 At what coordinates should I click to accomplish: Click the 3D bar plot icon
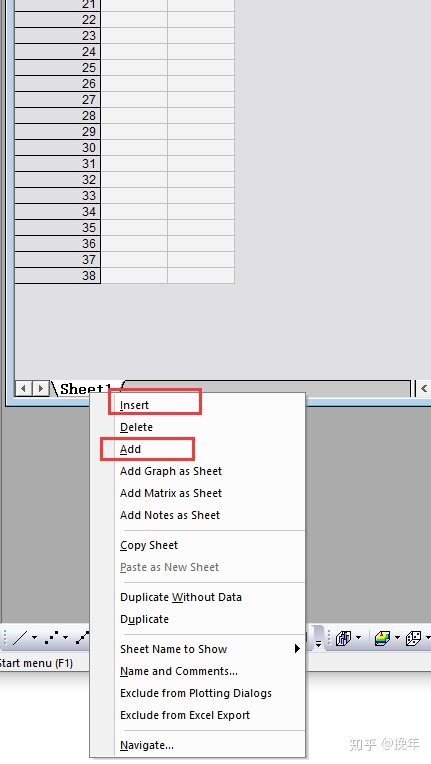click(x=344, y=637)
